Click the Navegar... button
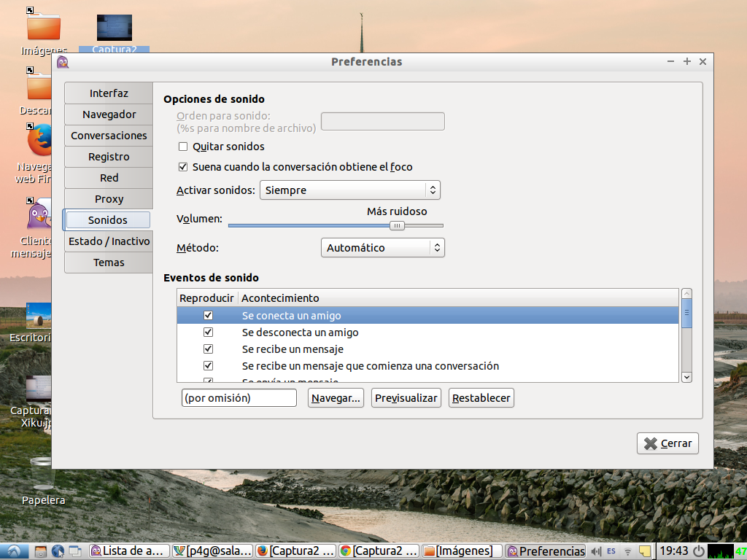The width and height of the screenshot is (747, 560). coord(336,398)
